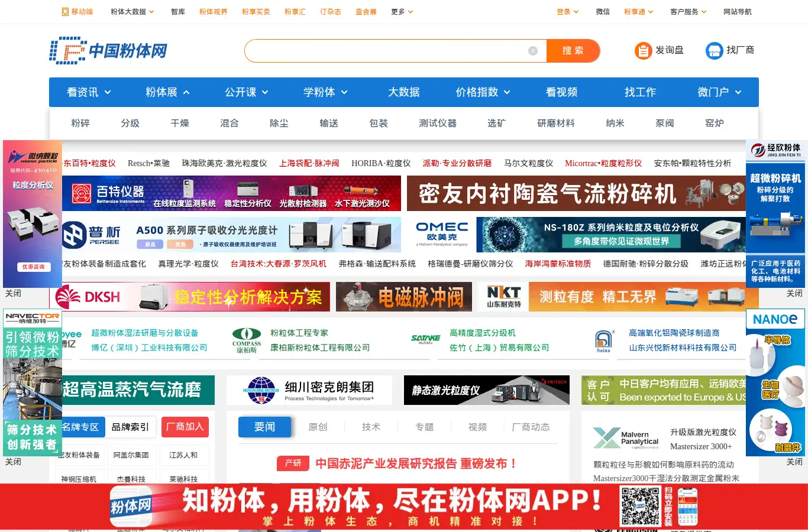Click the 电磁脉冲阀 banner ad

[x=404, y=297]
